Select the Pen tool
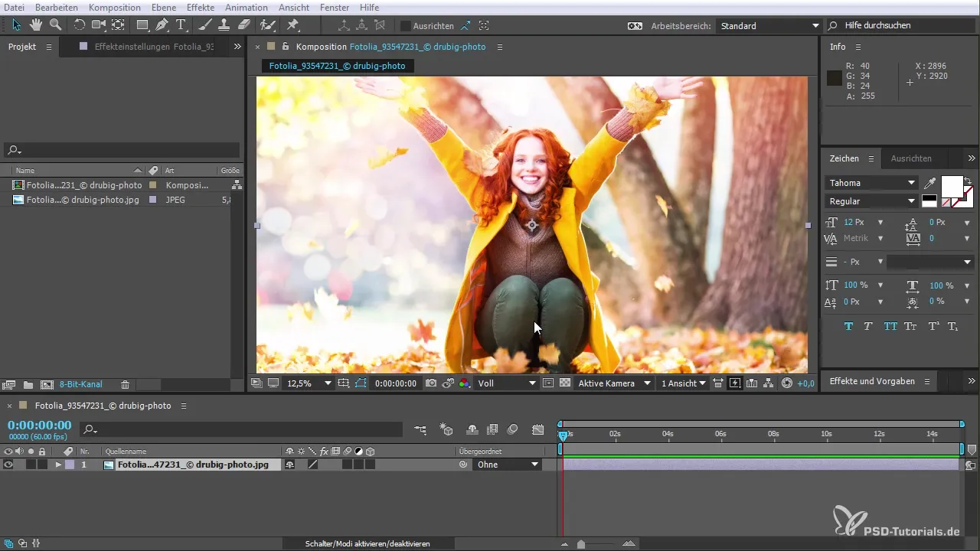 click(162, 25)
